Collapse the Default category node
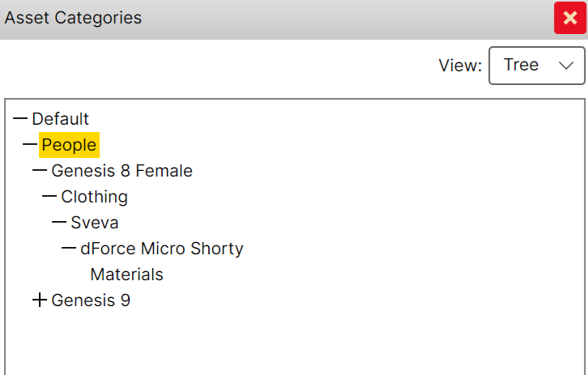 tap(20, 119)
